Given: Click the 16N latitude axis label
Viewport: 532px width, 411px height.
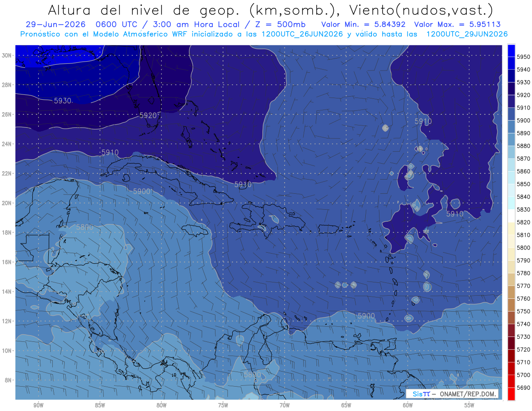Looking at the screenshot, I should (x=7, y=262).
